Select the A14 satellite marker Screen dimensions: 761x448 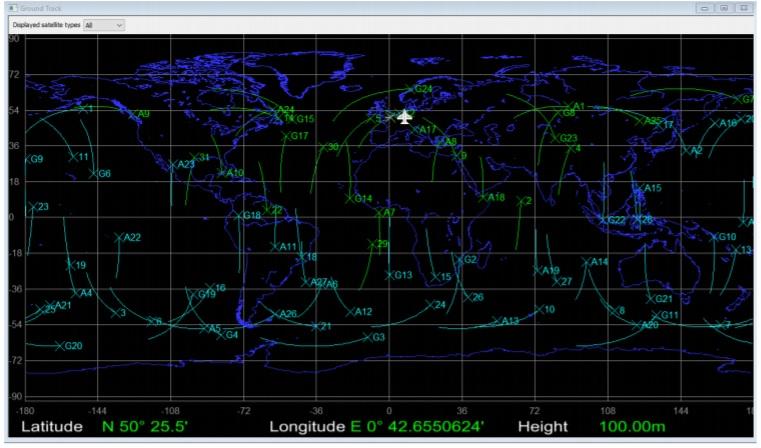(585, 262)
